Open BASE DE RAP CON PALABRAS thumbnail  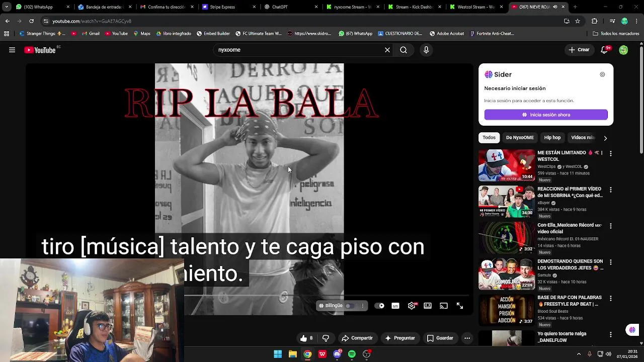point(507,310)
